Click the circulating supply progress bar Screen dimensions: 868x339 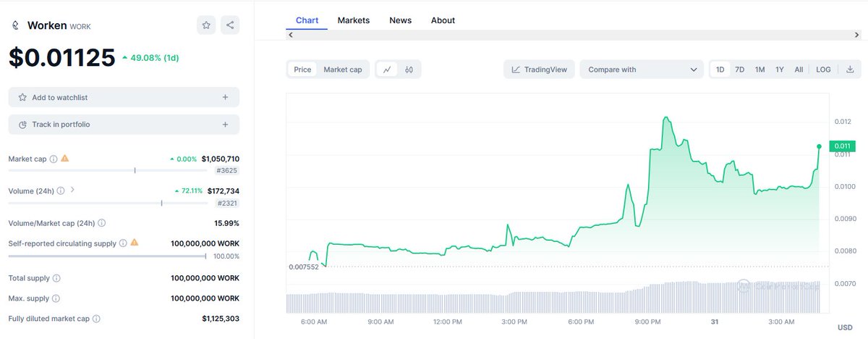(x=107, y=256)
